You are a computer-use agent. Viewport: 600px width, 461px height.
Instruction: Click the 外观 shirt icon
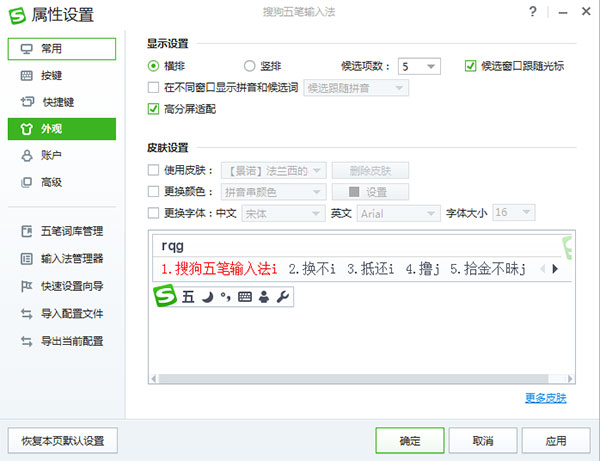tap(26, 129)
